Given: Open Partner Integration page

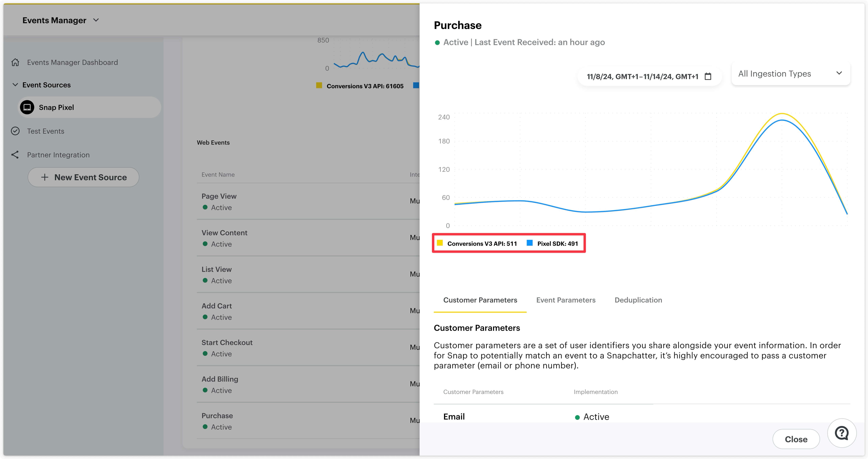Looking at the screenshot, I should click(58, 155).
